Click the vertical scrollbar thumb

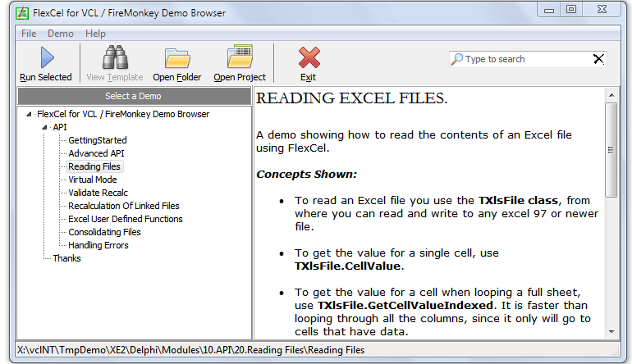point(611,150)
